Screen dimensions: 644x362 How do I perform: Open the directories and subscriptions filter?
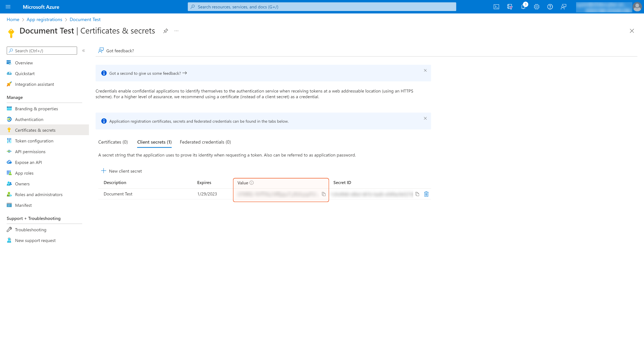[510, 7]
